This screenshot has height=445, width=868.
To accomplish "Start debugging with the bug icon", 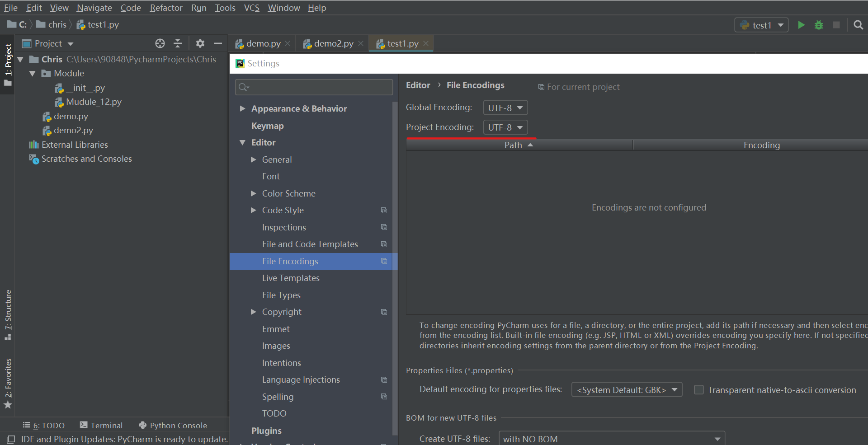I will coord(819,25).
